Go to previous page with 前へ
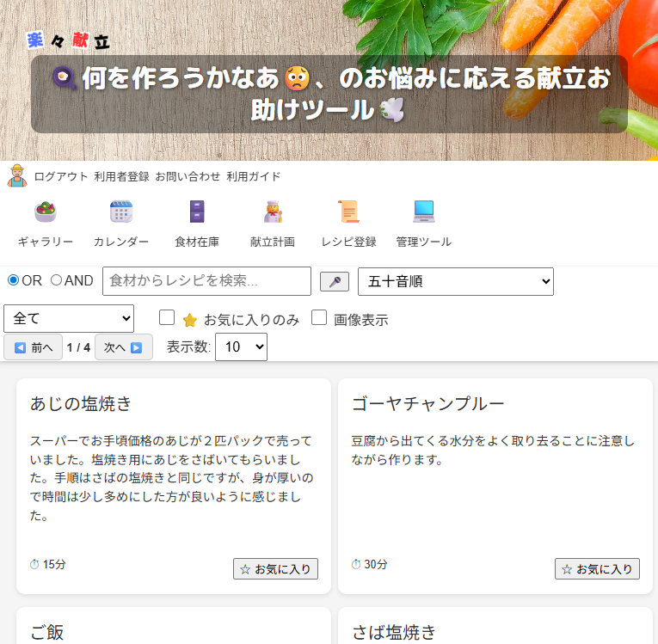This screenshot has width=658, height=644. click(34, 347)
